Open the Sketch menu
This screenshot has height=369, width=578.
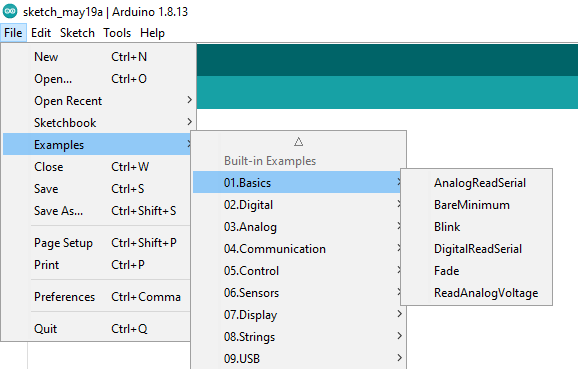pos(77,33)
